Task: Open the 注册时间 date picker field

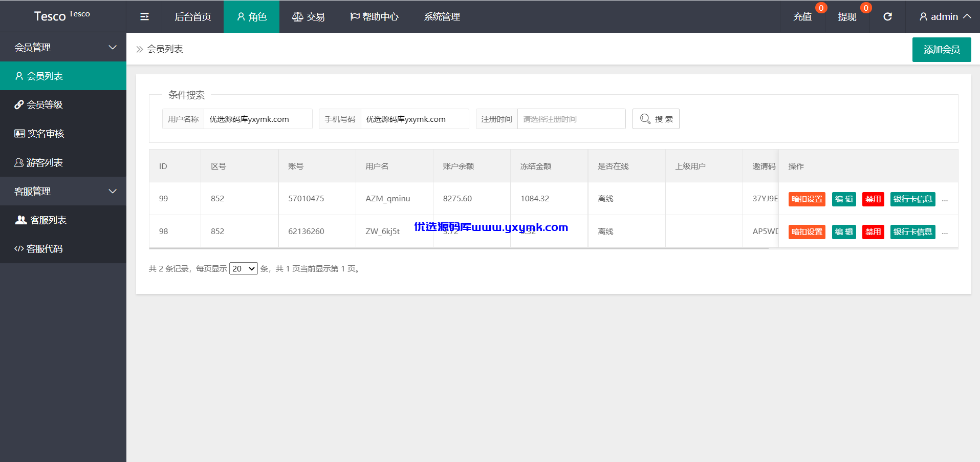Action: (571, 119)
